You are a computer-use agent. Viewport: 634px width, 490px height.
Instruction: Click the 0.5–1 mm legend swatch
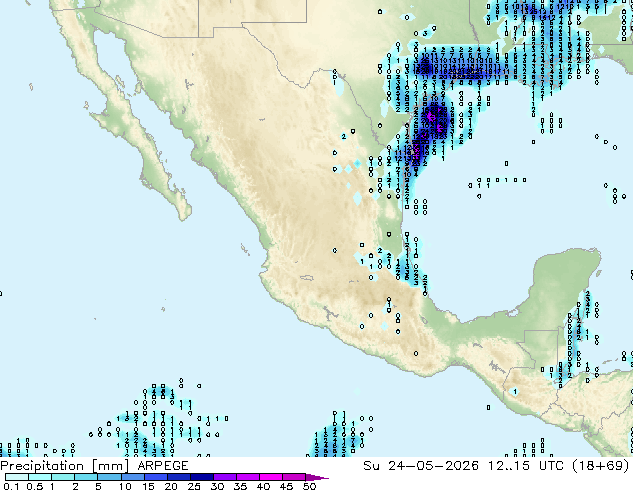40,477
